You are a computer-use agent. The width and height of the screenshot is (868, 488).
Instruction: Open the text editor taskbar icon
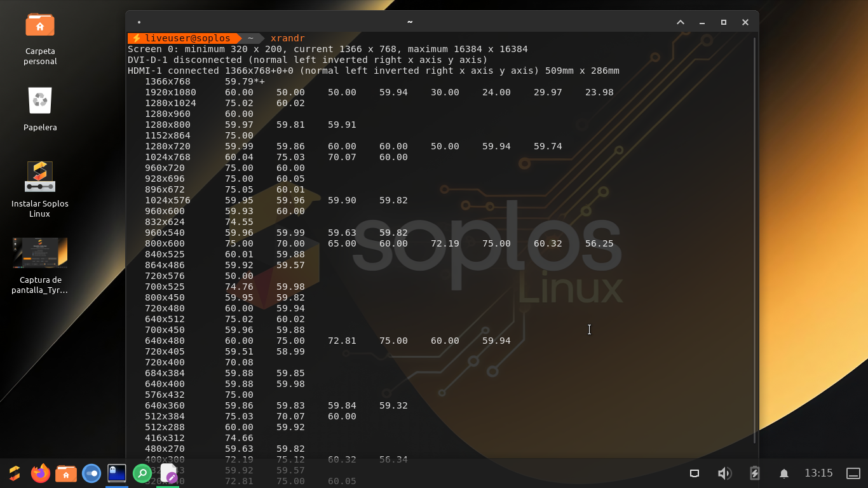pyautogui.click(x=168, y=473)
